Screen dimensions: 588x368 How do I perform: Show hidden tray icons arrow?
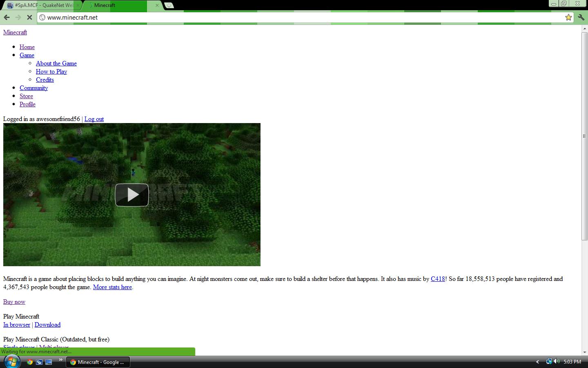[x=537, y=362]
